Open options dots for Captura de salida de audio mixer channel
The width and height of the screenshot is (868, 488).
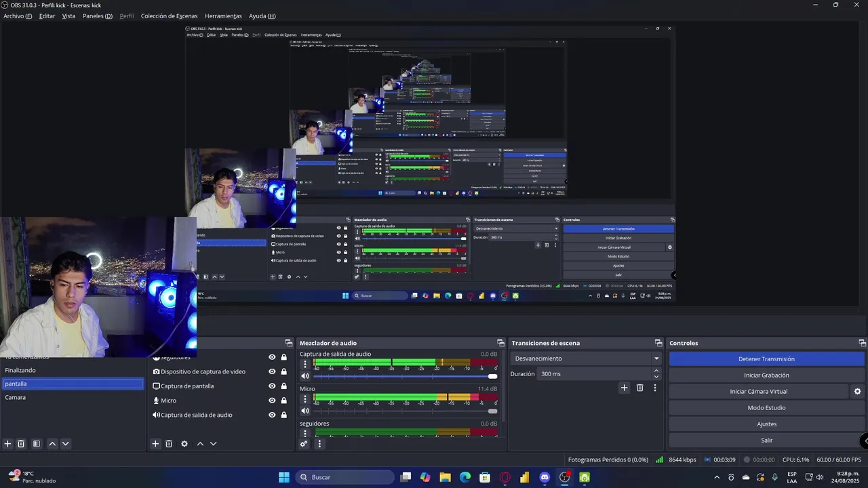tap(305, 364)
